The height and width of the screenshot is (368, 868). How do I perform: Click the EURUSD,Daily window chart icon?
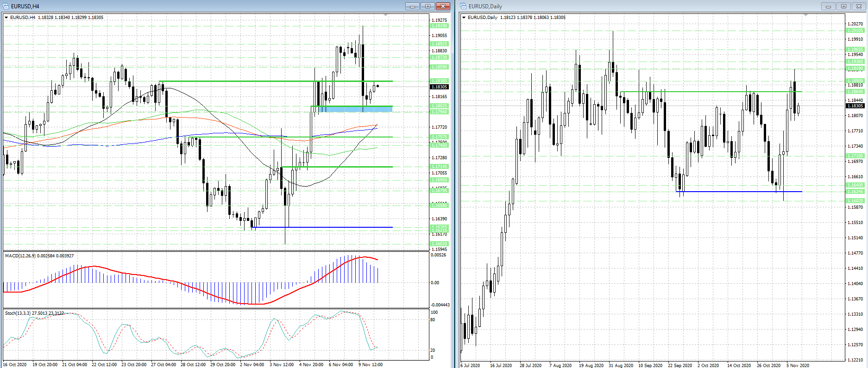[x=463, y=6]
